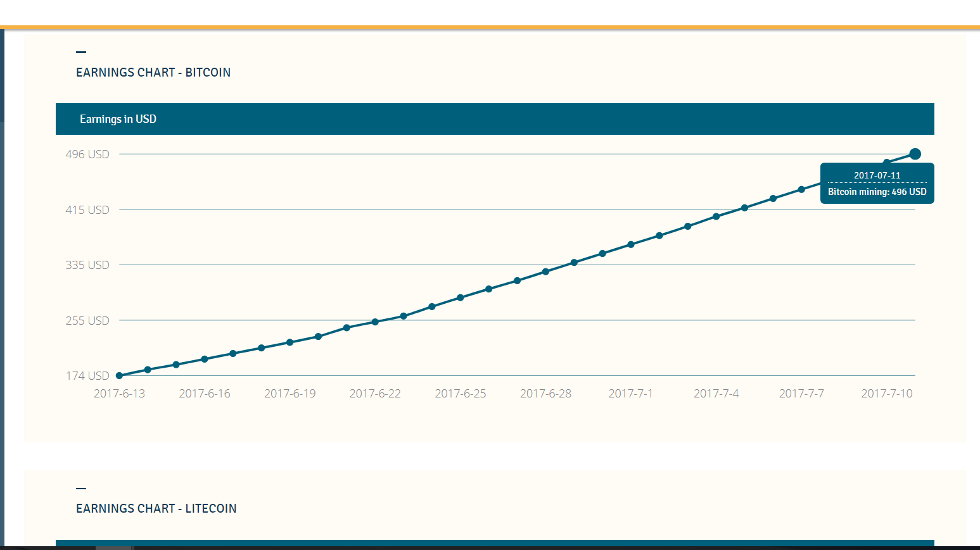980x550 pixels.
Task: Click the data point above 2017-6-22
Action: (x=375, y=322)
